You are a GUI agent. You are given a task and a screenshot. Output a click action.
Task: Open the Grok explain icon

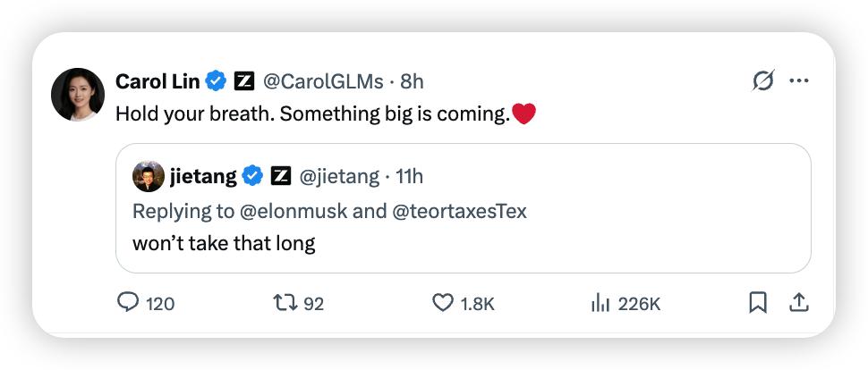pyautogui.click(x=763, y=80)
